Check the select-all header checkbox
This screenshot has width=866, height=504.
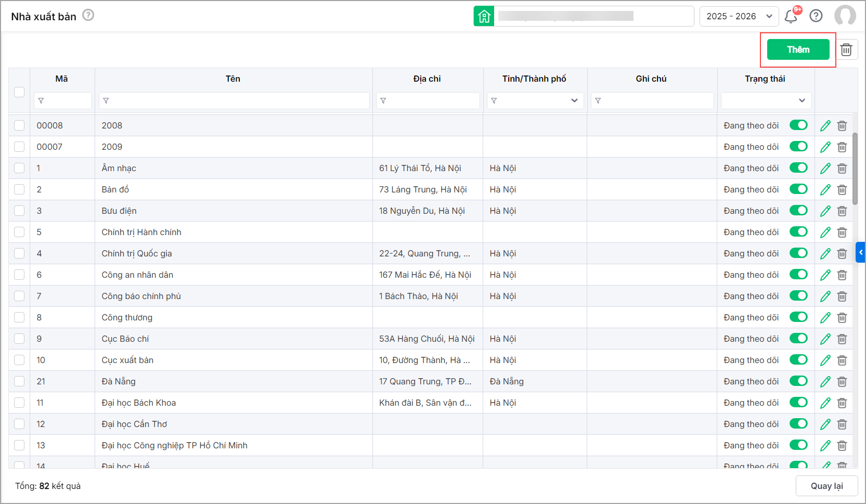[x=19, y=92]
